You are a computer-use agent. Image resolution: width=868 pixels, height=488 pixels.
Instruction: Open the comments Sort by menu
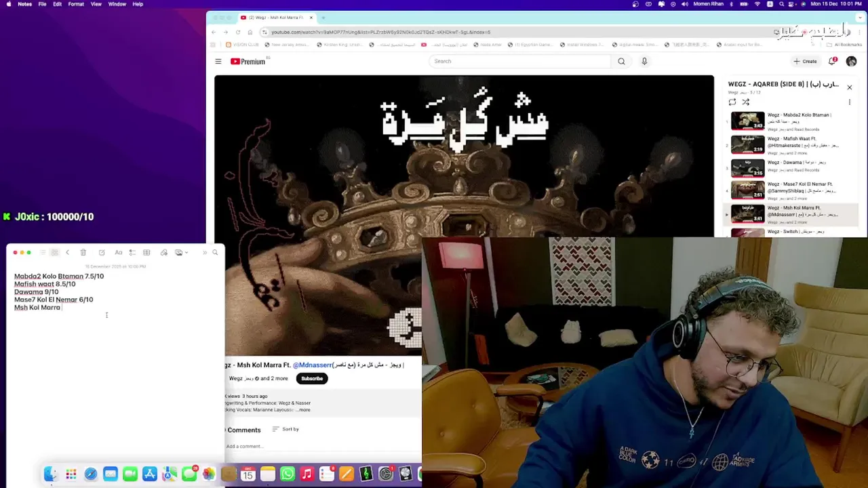pos(285,429)
